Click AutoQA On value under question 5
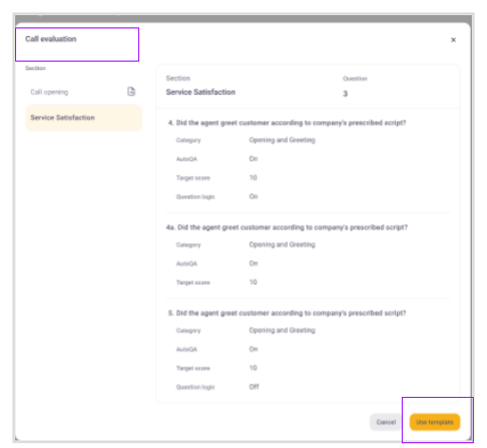This screenshot has height=448, width=487. 253,349
